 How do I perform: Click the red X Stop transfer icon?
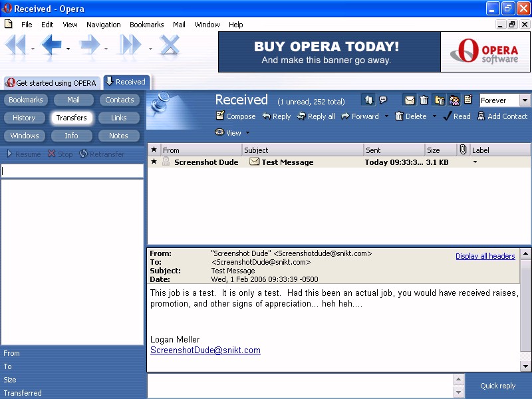click(52, 154)
